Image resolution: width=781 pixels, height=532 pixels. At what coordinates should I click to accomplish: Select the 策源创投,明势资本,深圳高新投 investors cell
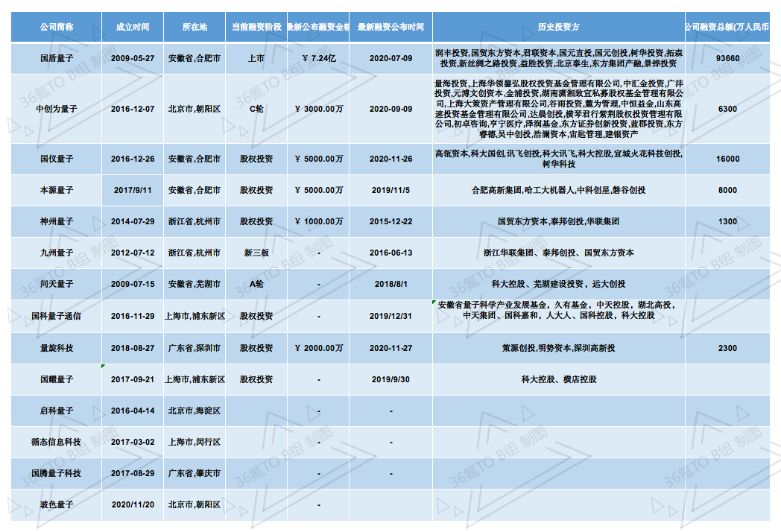click(558, 348)
